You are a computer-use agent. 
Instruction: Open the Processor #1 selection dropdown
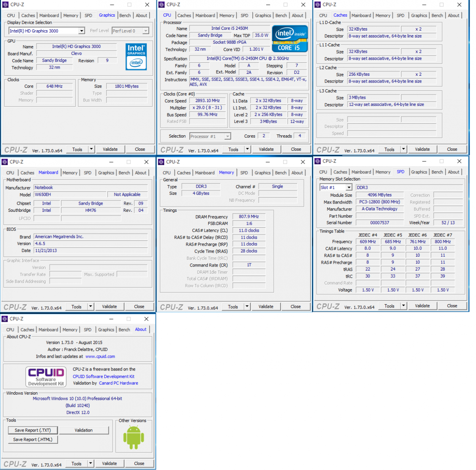(x=210, y=136)
